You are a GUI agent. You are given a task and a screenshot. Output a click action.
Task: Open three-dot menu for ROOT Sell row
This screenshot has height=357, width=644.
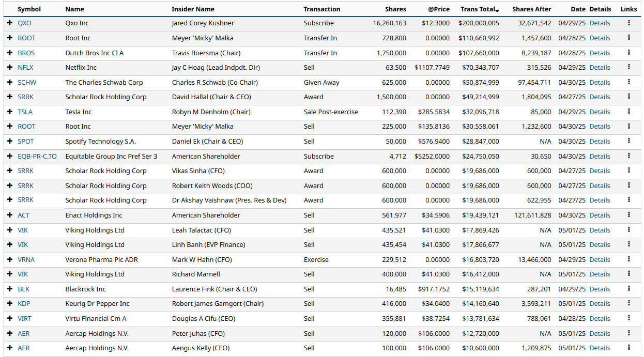[x=628, y=126]
